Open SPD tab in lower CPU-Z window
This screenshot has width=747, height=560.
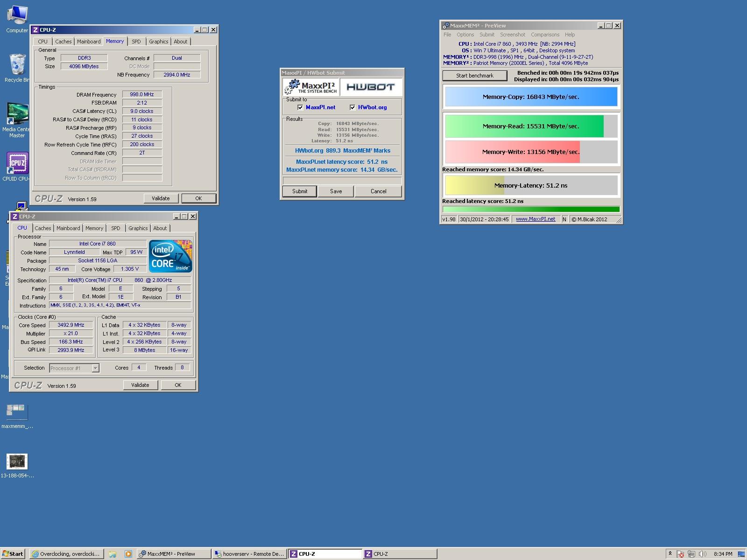tap(116, 228)
